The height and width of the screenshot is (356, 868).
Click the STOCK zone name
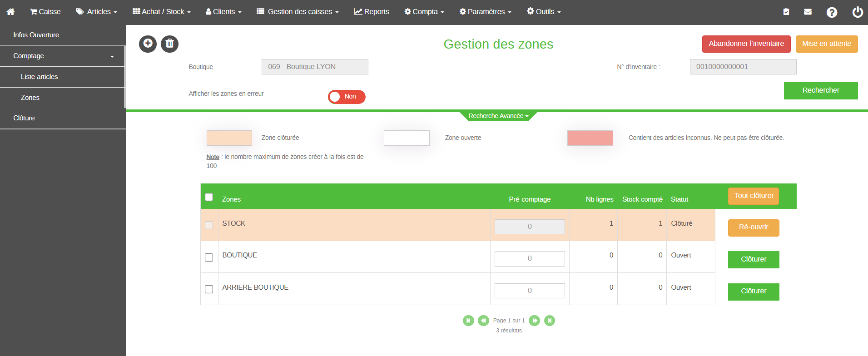coord(234,223)
